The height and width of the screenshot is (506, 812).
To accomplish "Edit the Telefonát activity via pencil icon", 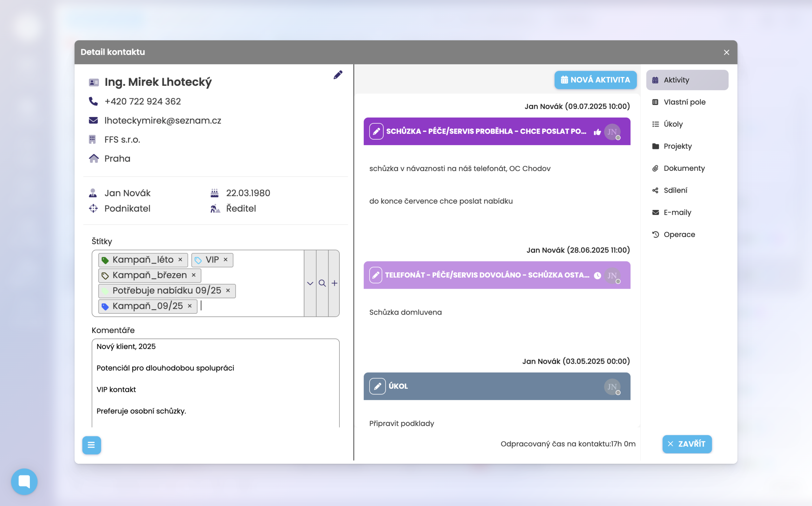I will [376, 275].
